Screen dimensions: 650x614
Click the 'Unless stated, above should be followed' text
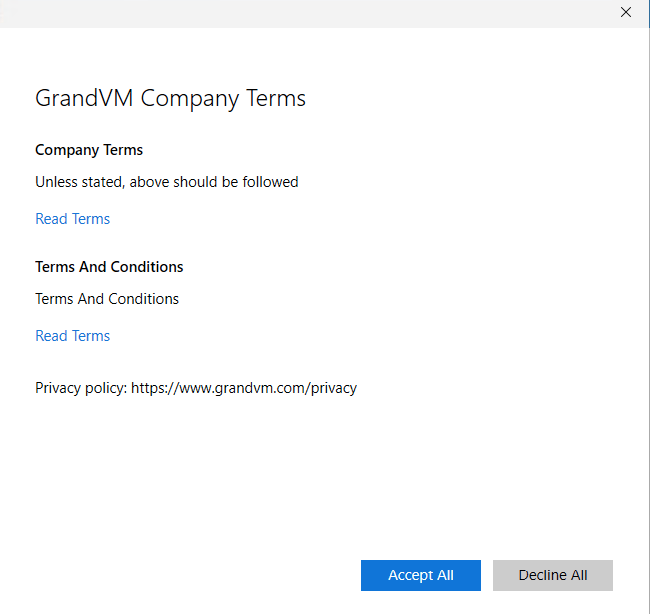(166, 182)
